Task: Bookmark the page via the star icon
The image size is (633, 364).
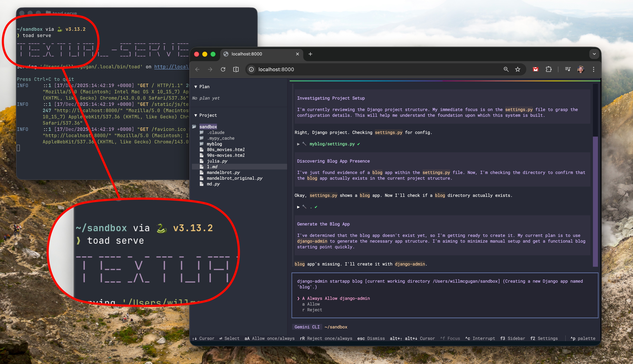Action: point(518,69)
